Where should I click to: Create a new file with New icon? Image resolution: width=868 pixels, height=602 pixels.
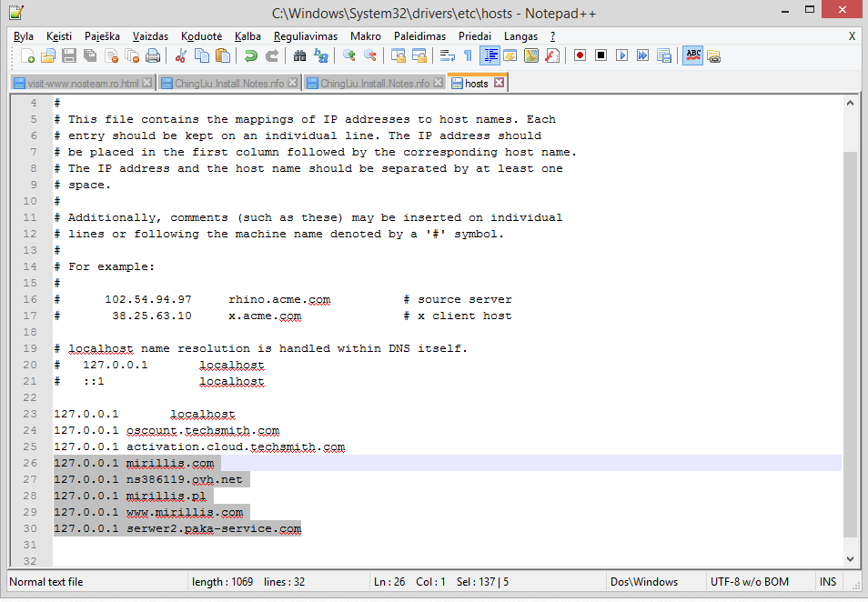(27, 55)
